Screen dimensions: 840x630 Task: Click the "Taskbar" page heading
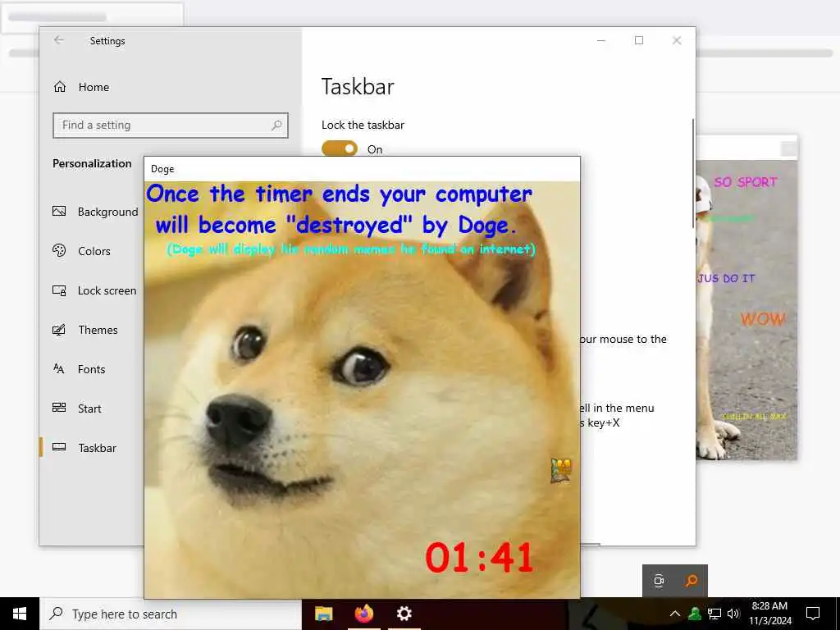tap(358, 87)
